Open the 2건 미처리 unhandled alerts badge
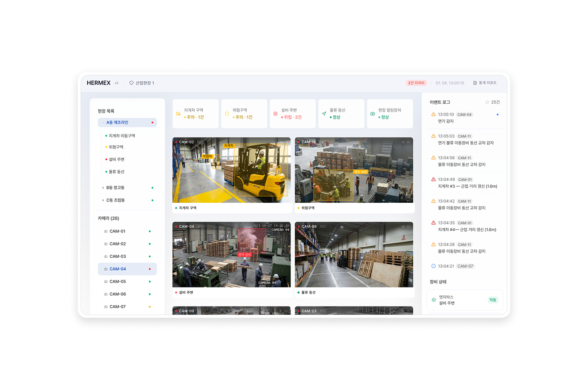The image size is (588, 390). (x=416, y=83)
